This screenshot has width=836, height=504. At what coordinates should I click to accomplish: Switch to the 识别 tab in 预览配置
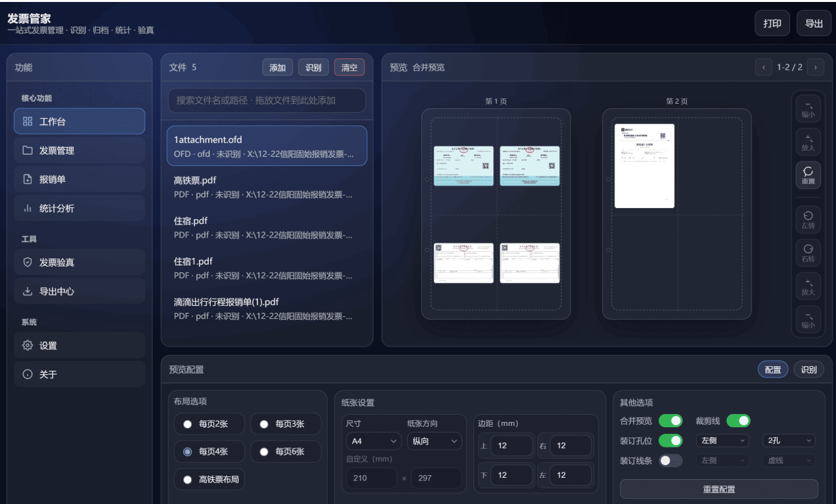(808, 369)
